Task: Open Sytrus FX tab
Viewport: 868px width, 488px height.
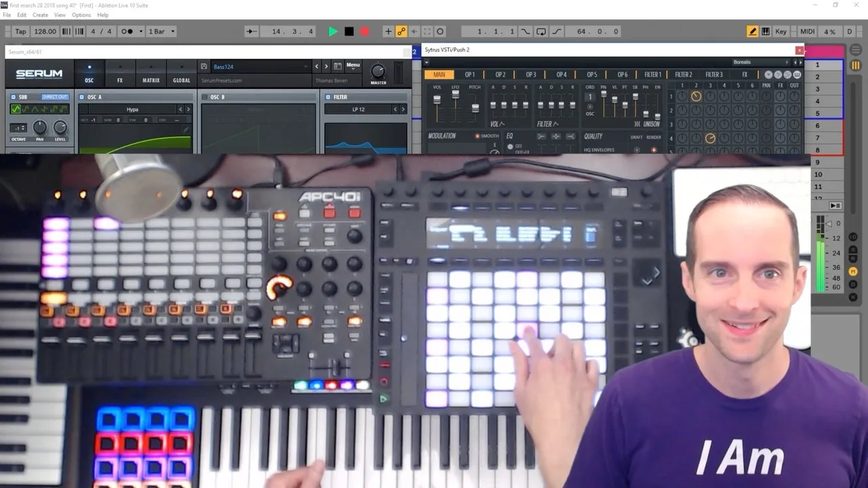Action: pos(745,75)
